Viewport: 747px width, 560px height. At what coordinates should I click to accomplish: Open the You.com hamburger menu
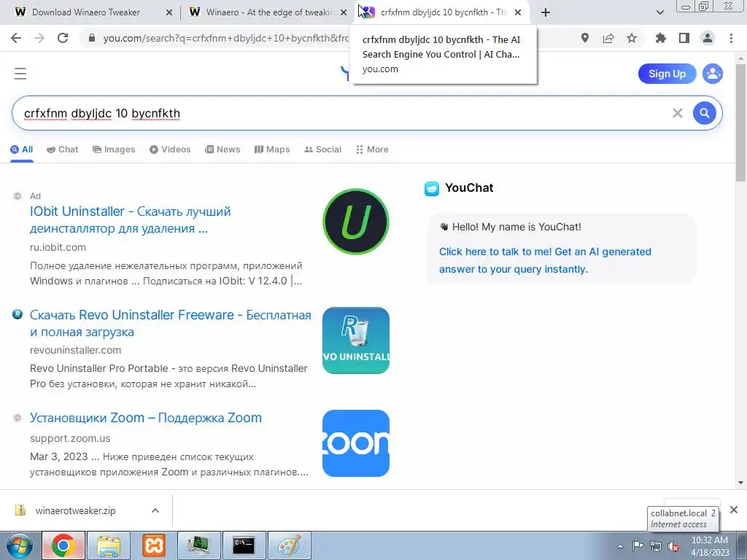(x=20, y=74)
